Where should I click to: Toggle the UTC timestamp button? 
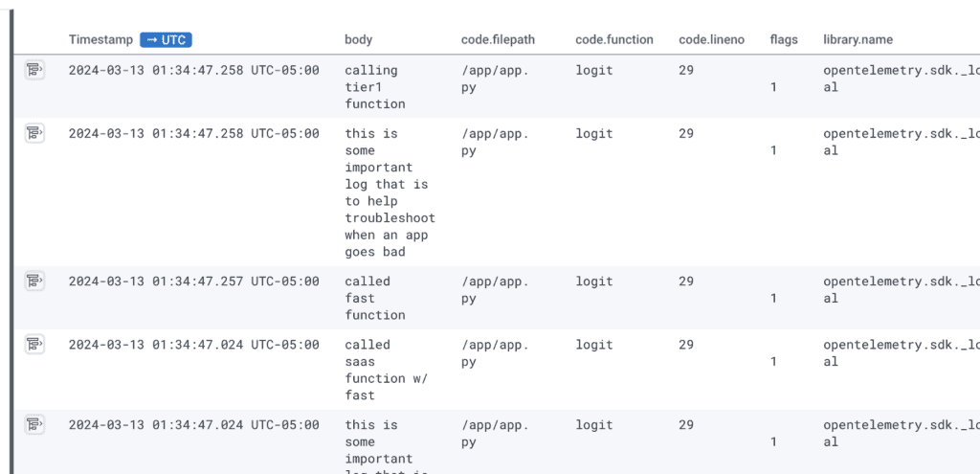[x=166, y=40]
